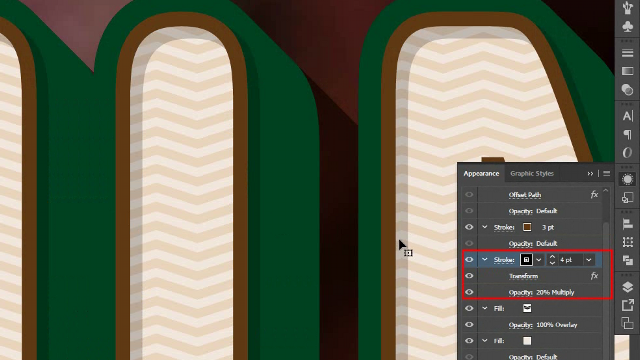This screenshot has width=640, height=360.
Task: Click fx icon on Transform row
Action: point(594,276)
